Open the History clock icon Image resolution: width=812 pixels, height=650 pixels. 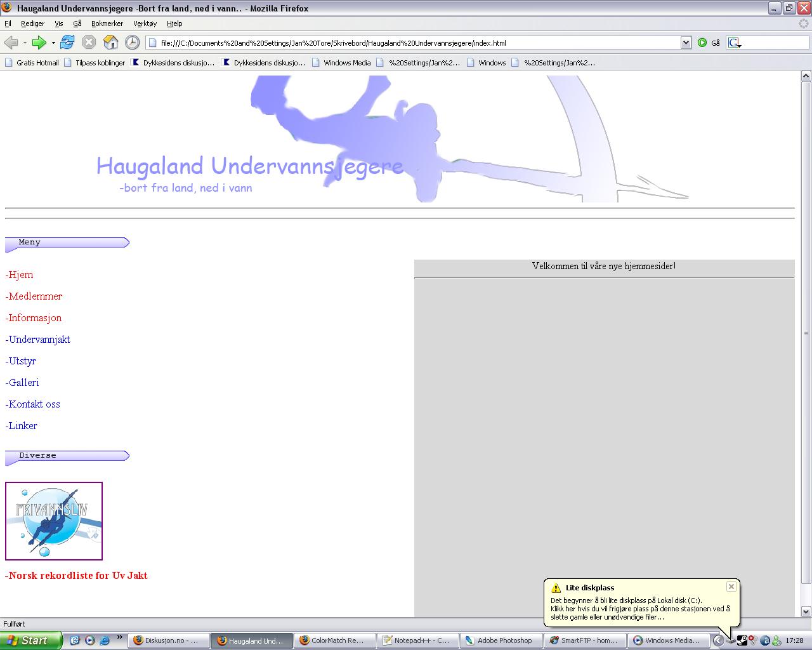(132, 43)
